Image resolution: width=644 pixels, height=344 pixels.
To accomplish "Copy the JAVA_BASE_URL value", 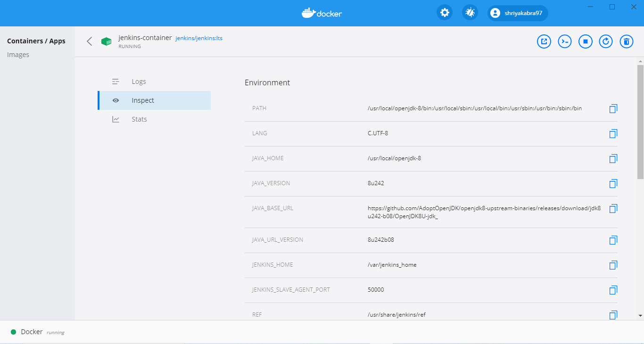I will (x=613, y=209).
